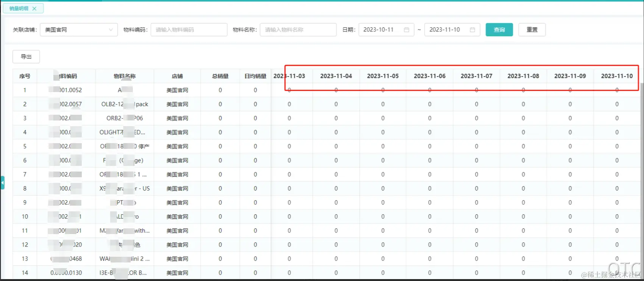Click the 2023-11-08 value in row 9
This screenshot has height=281, width=644.
523,203
